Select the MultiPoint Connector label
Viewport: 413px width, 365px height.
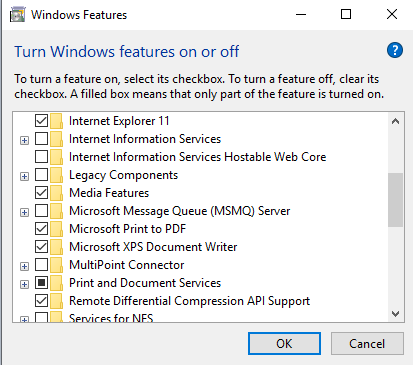click(x=127, y=265)
